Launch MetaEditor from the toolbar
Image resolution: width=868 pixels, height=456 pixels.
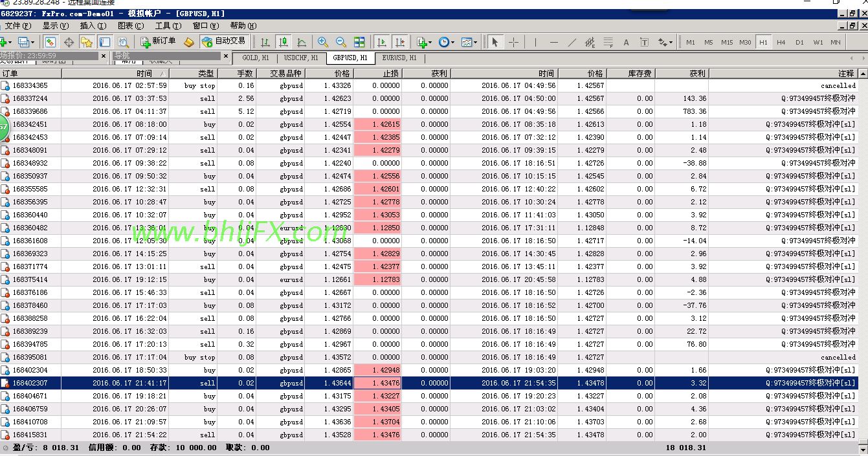click(x=188, y=42)
